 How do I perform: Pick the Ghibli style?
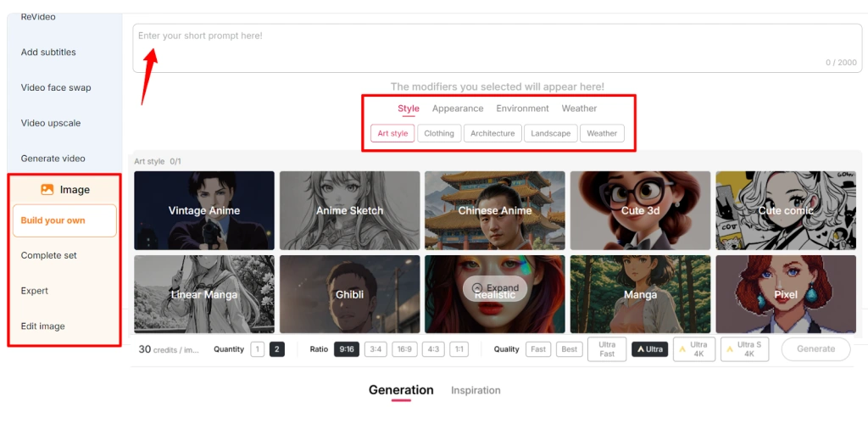[349, 294]
